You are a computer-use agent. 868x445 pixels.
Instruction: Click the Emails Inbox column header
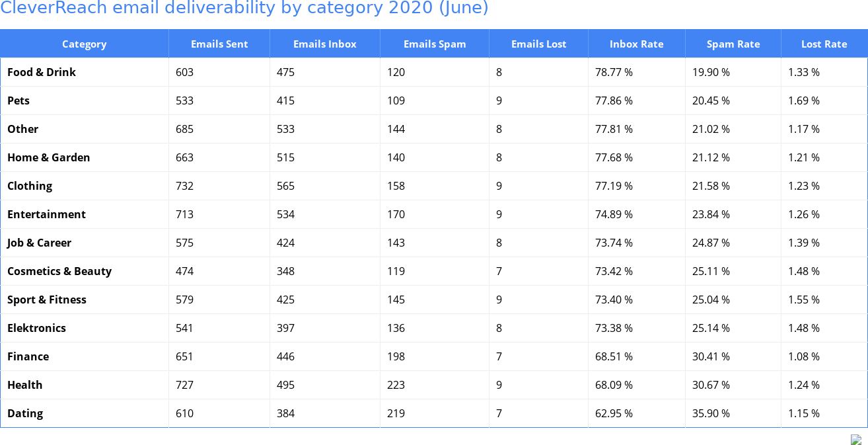click(324, 44)
